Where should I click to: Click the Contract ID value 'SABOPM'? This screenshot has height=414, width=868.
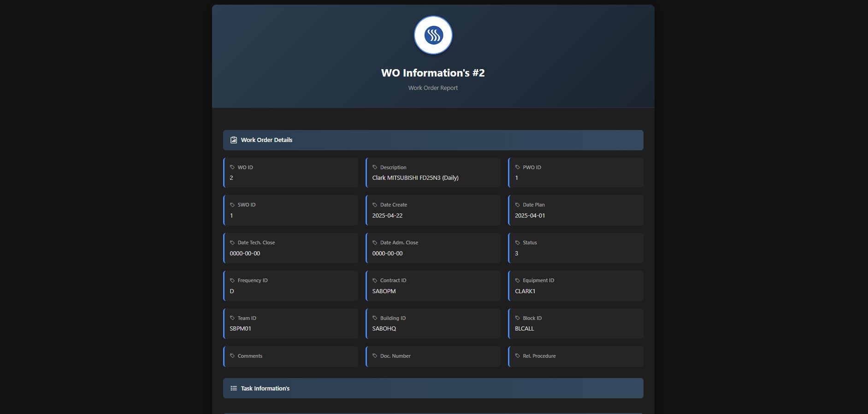point(384,291)
